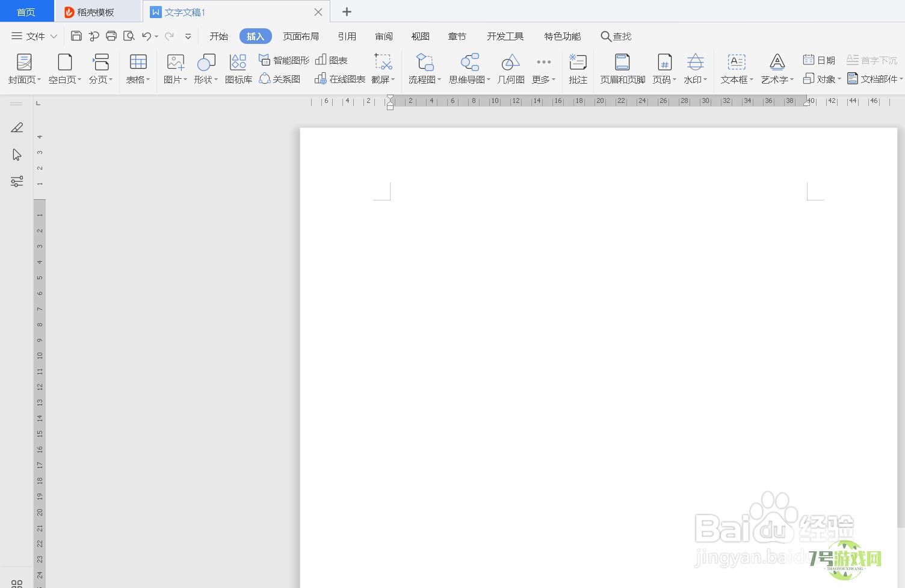
Task: Click the 截屏 screenshot icon
Action: click(x=383, y=62)
